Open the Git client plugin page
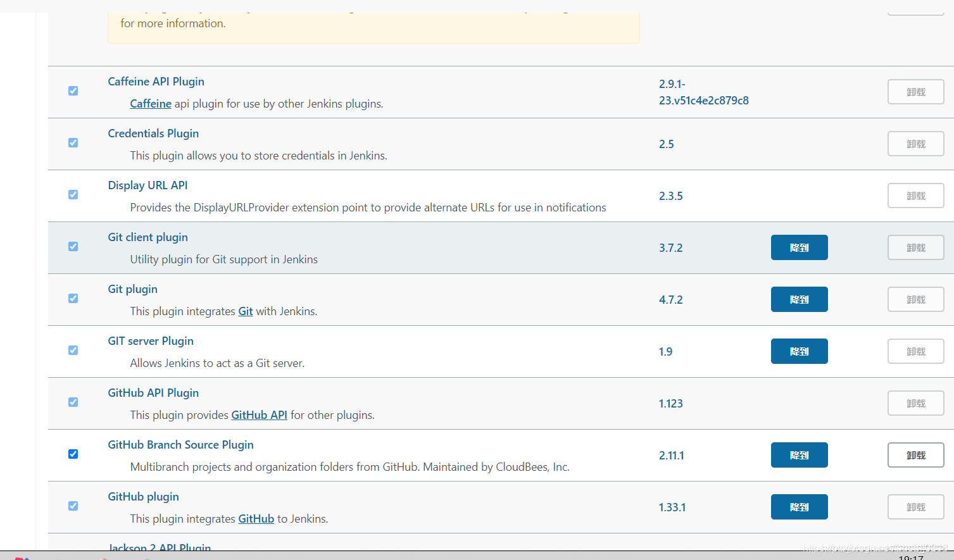Screen dimensions: 954x560 pos(147,237)
